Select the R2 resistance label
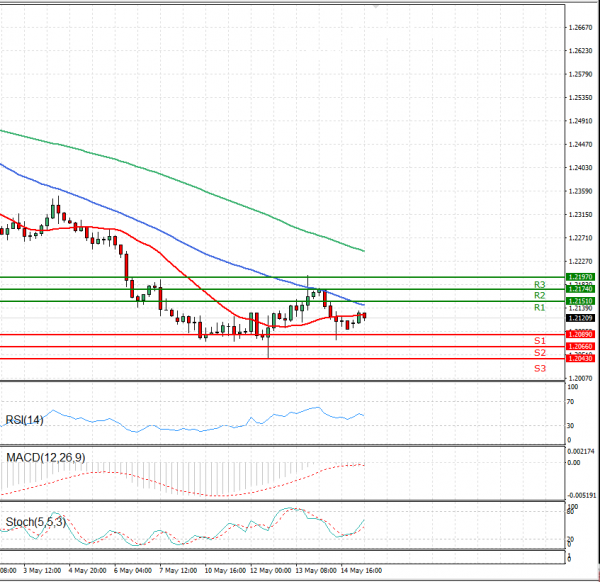The height and width of the screenshot is (582, 600). (x=540, y=295)
